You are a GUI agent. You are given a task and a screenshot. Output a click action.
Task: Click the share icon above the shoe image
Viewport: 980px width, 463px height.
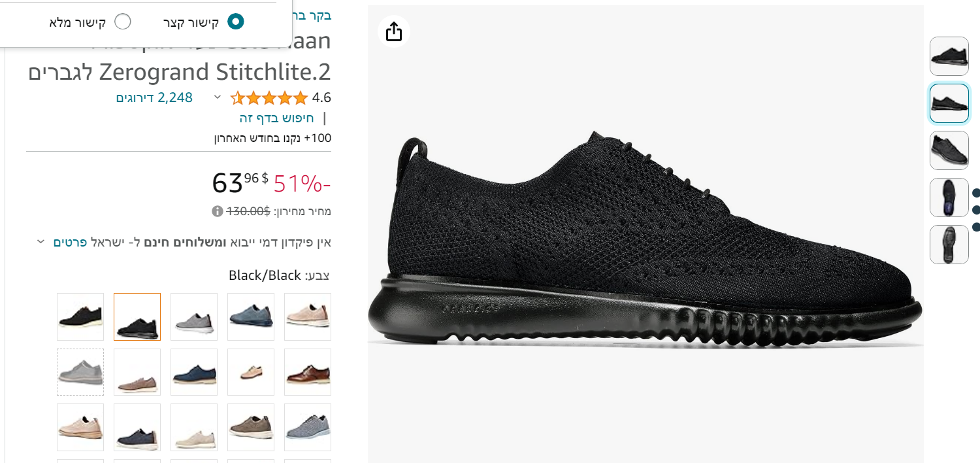tap(394, 31)
